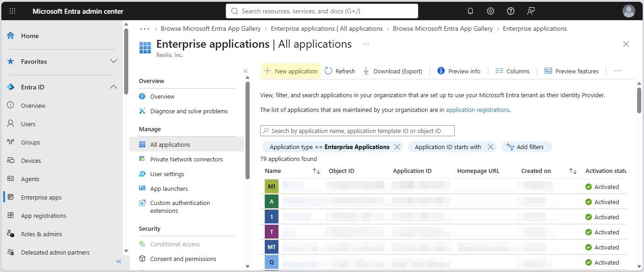The image size is (644, 272).
Task: Open Consent and permissions
Action: (183, 259)
